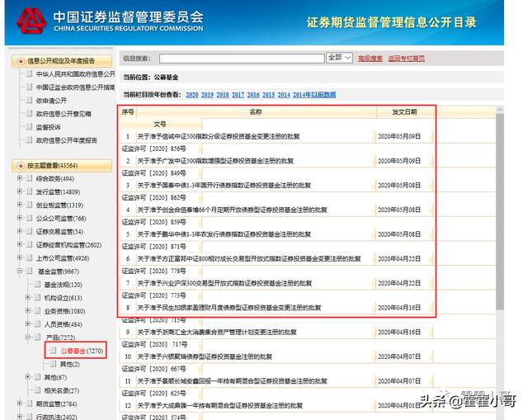This screenshot has height=420, width=528.
Task: Click the 发文日期 column header
Action: [x=404, y=112]
